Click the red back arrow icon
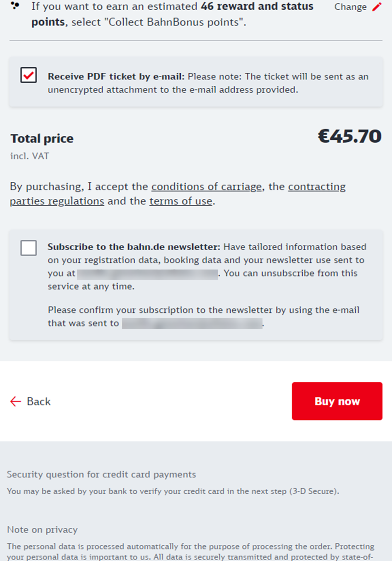Viewport: 392px width, 561px height. (x=16, y=401)
